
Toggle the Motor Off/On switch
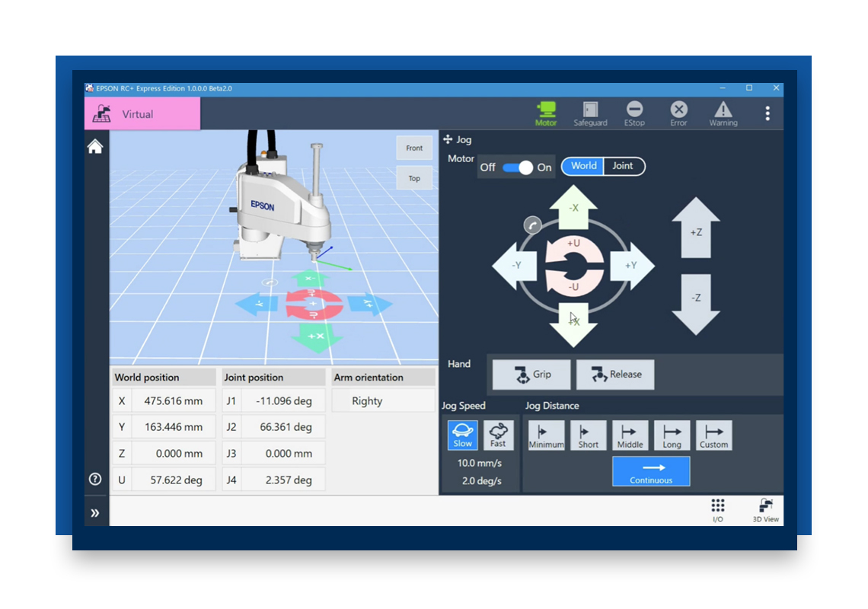[x=517, y=167]
